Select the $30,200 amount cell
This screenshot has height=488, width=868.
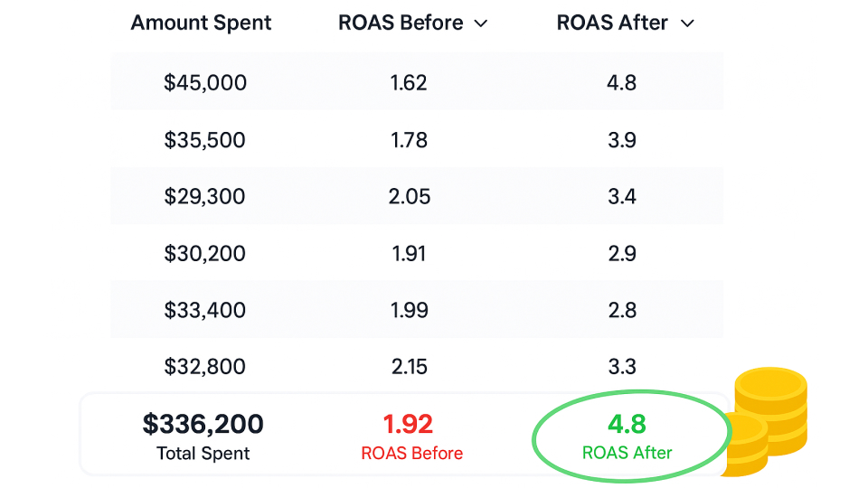pos(205,254)
